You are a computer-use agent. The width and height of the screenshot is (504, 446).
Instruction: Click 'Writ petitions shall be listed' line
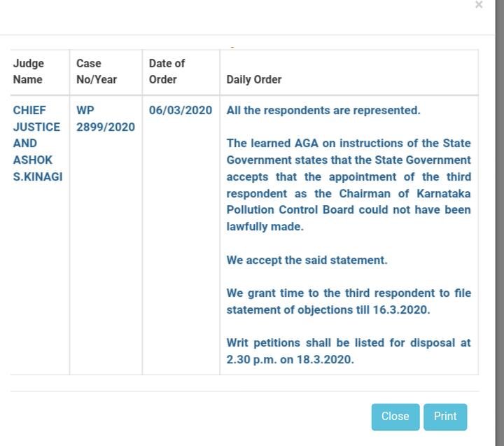point(308,343)
